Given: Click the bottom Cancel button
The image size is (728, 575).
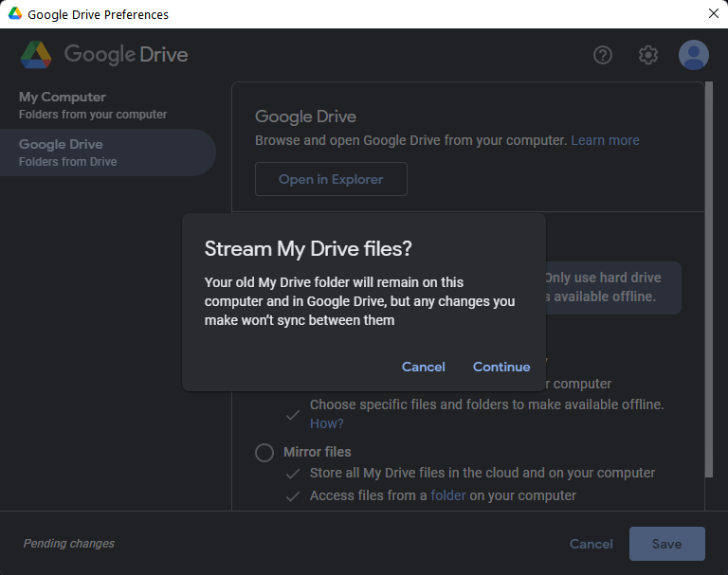Looking at the screenshot, I should point(591,544).
